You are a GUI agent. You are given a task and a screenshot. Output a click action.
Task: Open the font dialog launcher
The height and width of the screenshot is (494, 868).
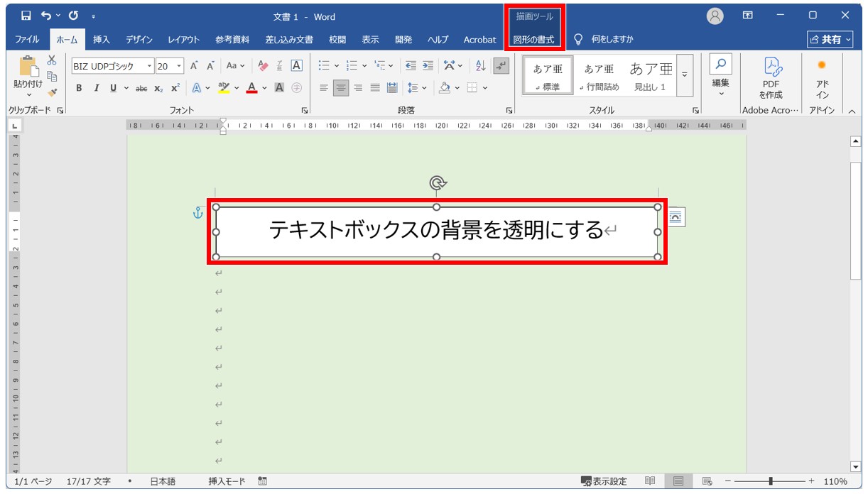[x=305, y=111]
